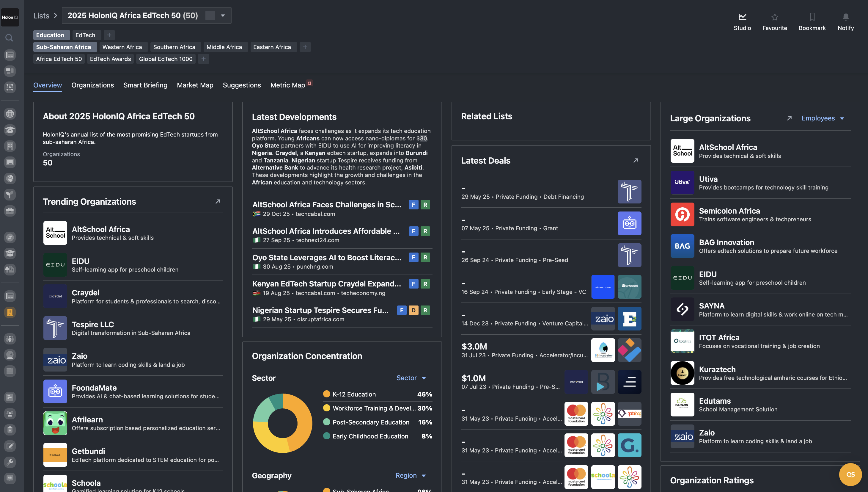This screenshot has width=868, height=492.
Task: Switch to the Smart Briefing tab
Action: coord(145,85)
